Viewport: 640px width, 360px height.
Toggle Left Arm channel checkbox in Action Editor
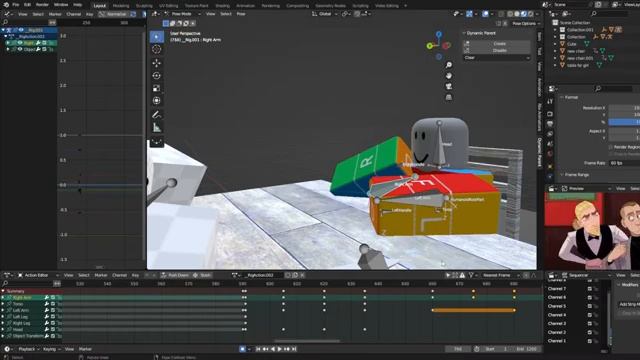tap(53, 310)
